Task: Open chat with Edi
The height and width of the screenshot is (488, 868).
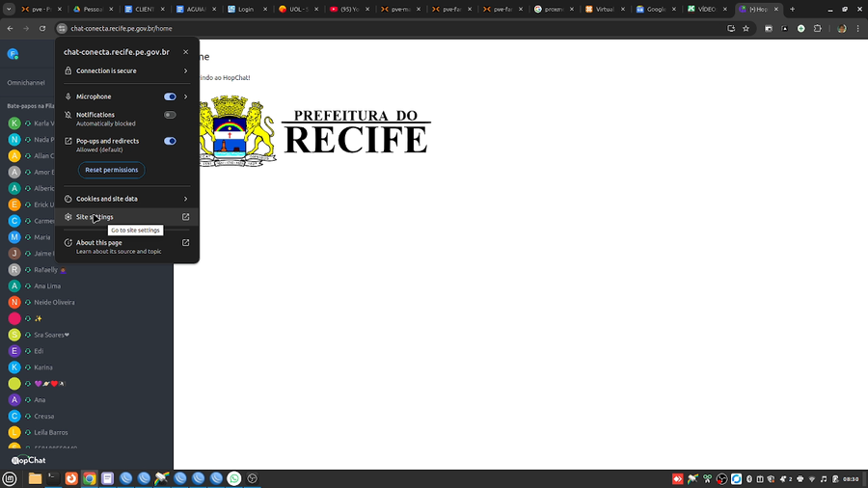Action: 89,351
